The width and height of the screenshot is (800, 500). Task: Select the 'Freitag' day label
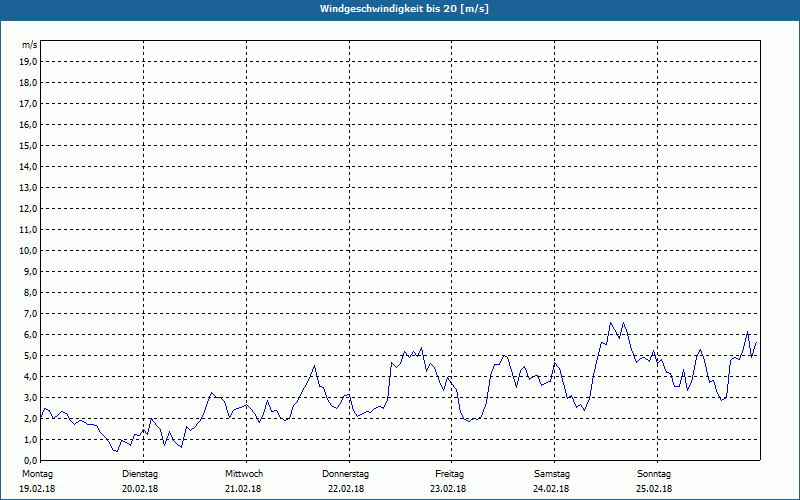pyautogui.click(x=449, y=474)
